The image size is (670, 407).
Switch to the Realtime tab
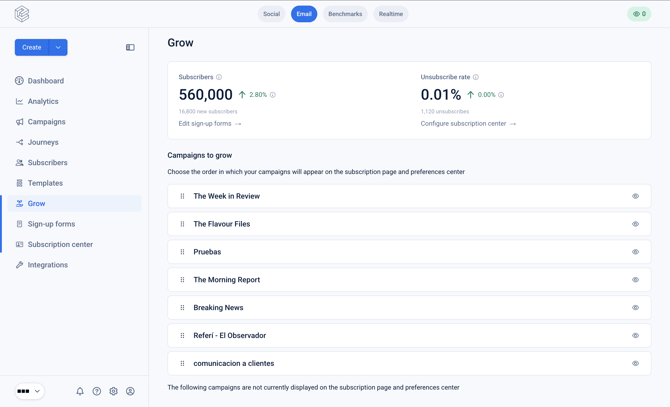pos(391,14)
